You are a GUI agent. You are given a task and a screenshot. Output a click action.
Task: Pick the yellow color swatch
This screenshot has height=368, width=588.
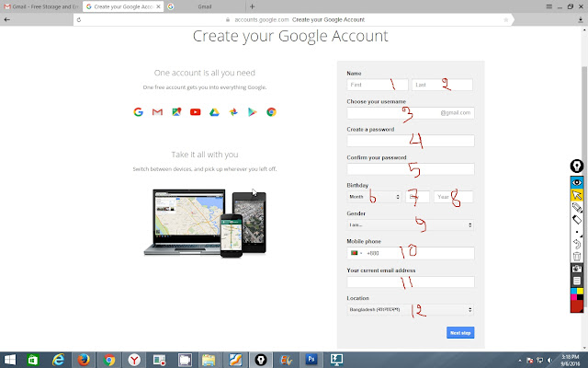click(x=580, y=291)
